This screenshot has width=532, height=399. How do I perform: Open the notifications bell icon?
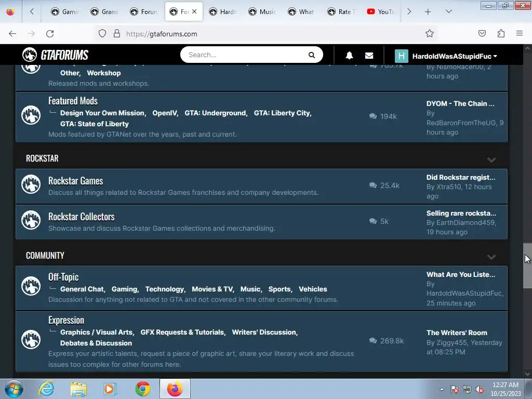(349, 56)
